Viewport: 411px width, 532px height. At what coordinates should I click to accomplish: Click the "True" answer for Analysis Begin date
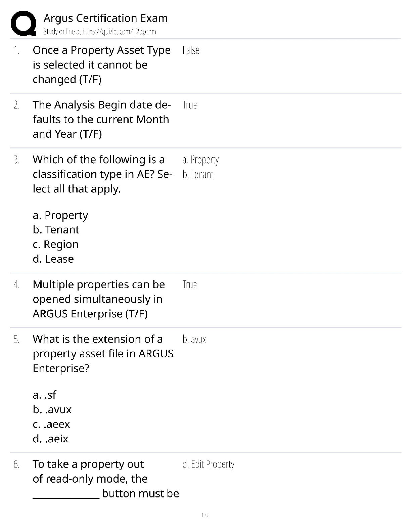[x=189, y=105]
